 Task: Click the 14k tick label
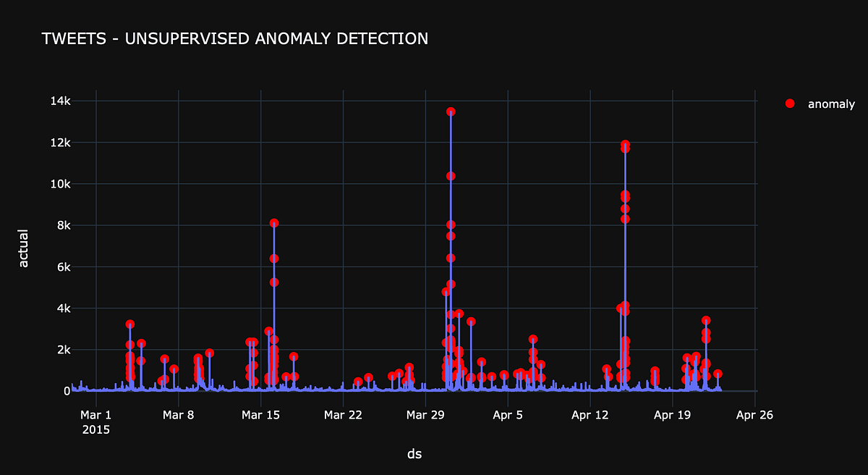62,101
